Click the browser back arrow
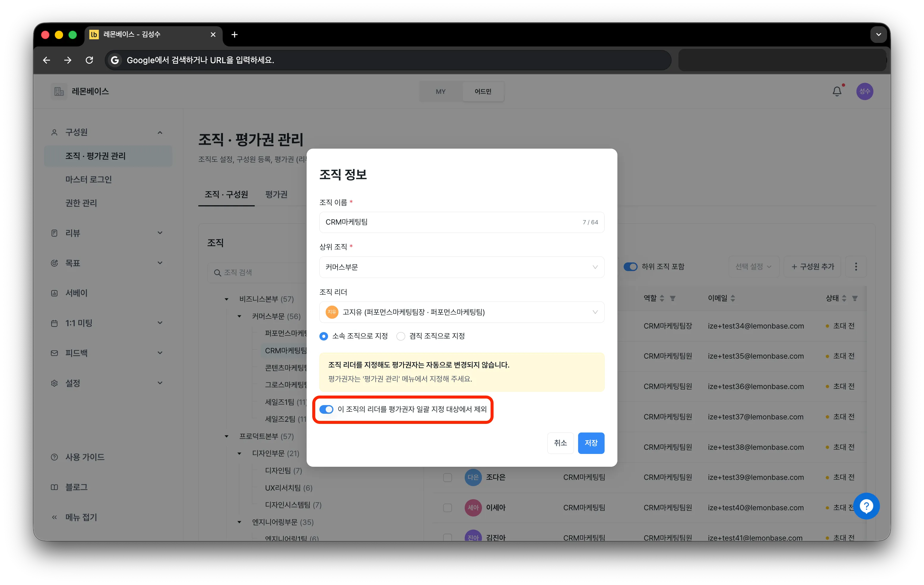This screenshot has height=585, width=924. pyautogui.click(x=46, y=60)
